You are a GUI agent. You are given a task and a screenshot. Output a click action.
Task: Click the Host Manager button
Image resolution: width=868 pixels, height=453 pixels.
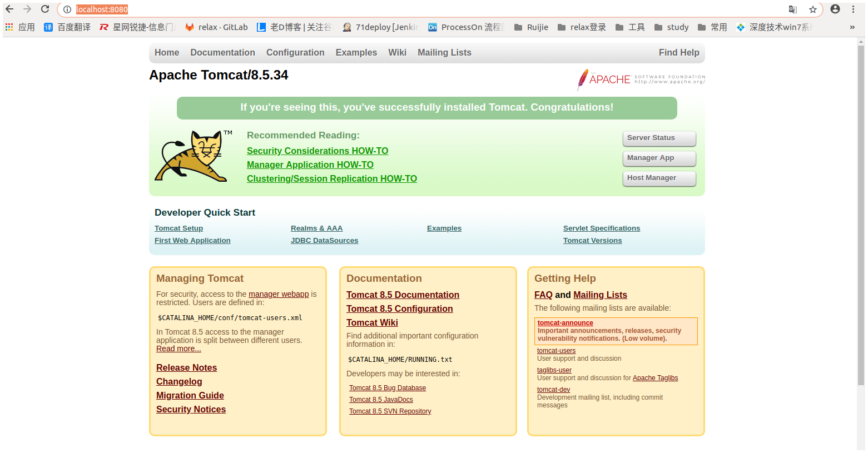click(659, 178)
